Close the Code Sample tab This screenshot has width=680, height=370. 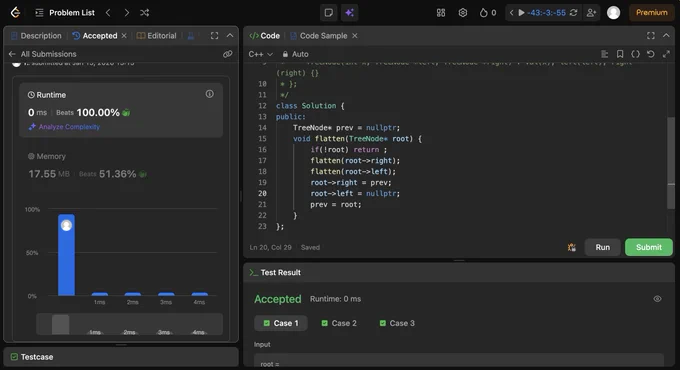coord(355,36)
